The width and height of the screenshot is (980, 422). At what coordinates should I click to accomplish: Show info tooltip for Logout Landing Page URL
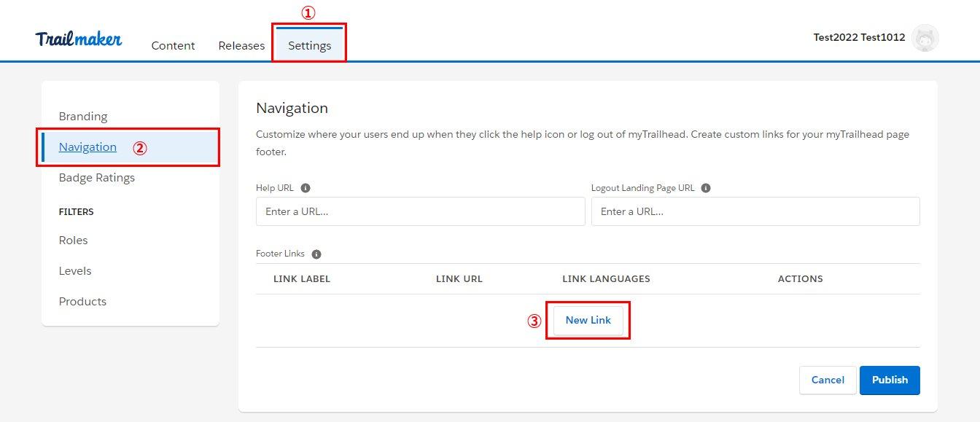coord(706,188)
